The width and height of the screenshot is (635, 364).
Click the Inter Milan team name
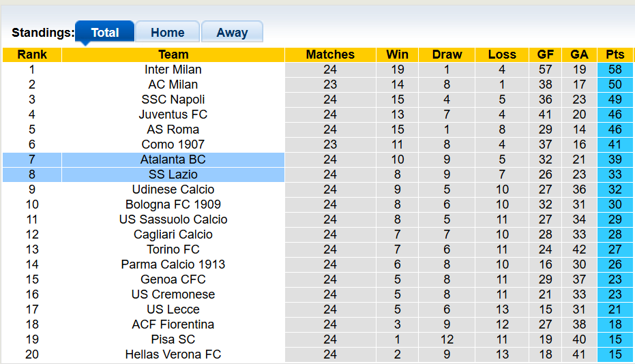tap(173, 70)
